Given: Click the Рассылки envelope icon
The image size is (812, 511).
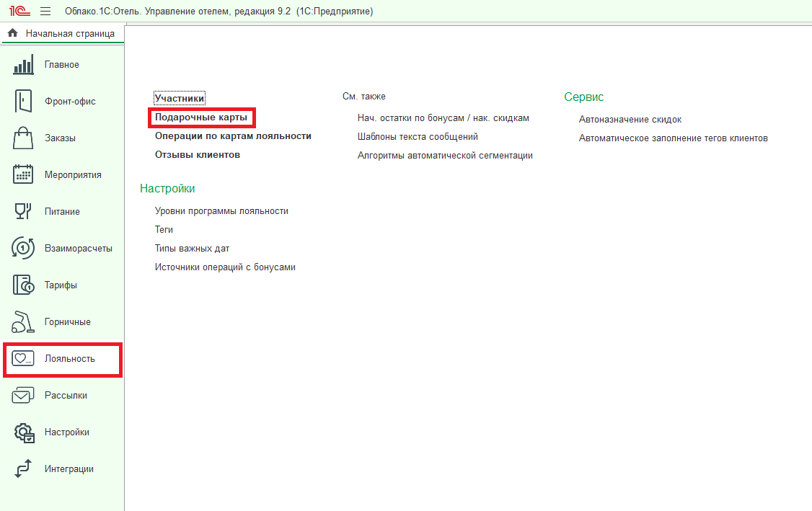Looking at the screenshot, I should coord(23,395).
